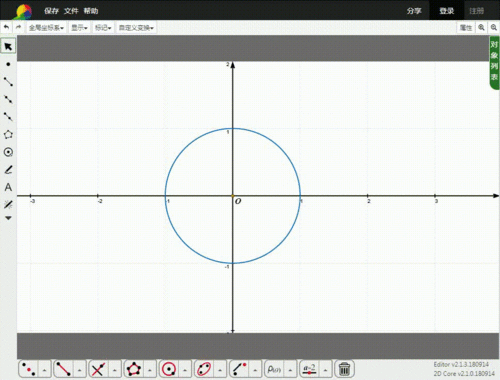Expand options arrow beside pentagon tool

(150, 369)
